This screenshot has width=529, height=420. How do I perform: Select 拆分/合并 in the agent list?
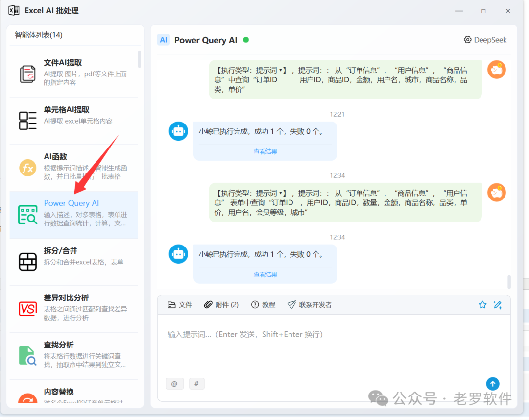(x=73, y=262)
